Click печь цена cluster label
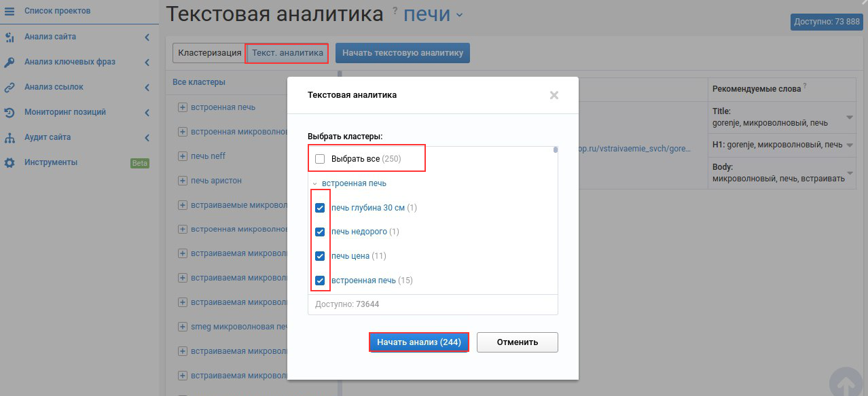Image resolution: width=868 pixels, height=396 pixels. pos(350,256)
